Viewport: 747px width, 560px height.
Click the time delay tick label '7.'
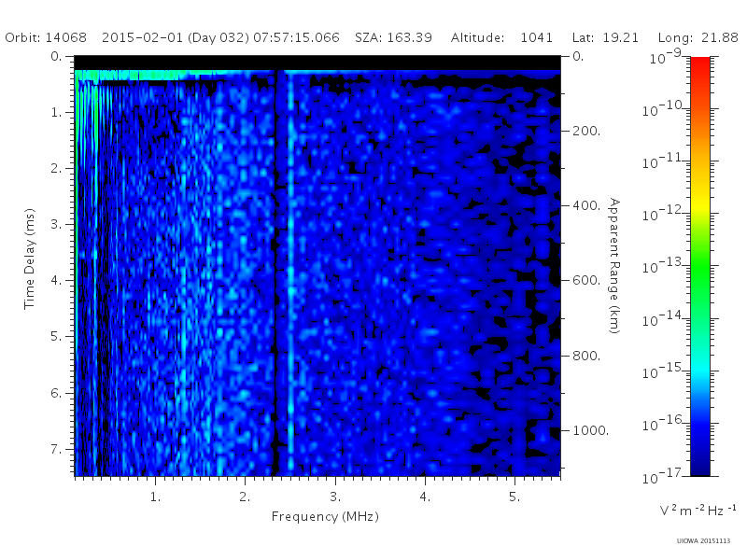(56, 449)
